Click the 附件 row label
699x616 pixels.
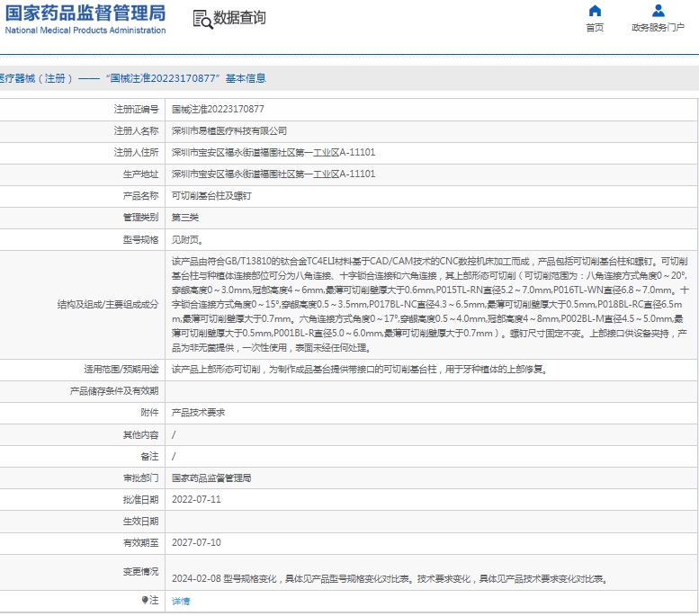pyautogui.click(x=149, y=413)
